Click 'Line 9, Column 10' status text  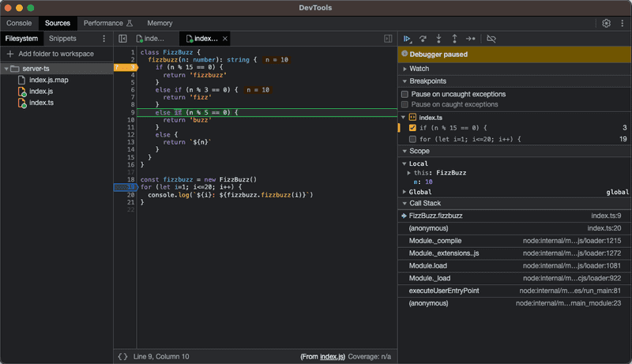161,356
